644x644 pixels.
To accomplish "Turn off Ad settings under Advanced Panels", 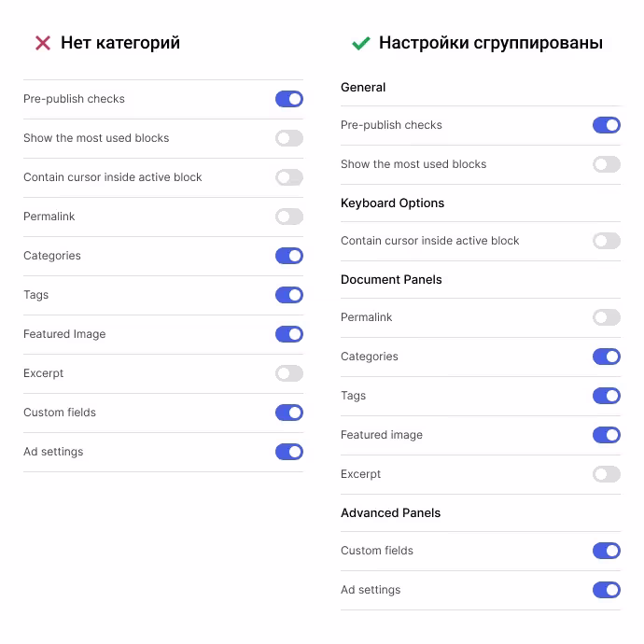I will pos(607,590).
